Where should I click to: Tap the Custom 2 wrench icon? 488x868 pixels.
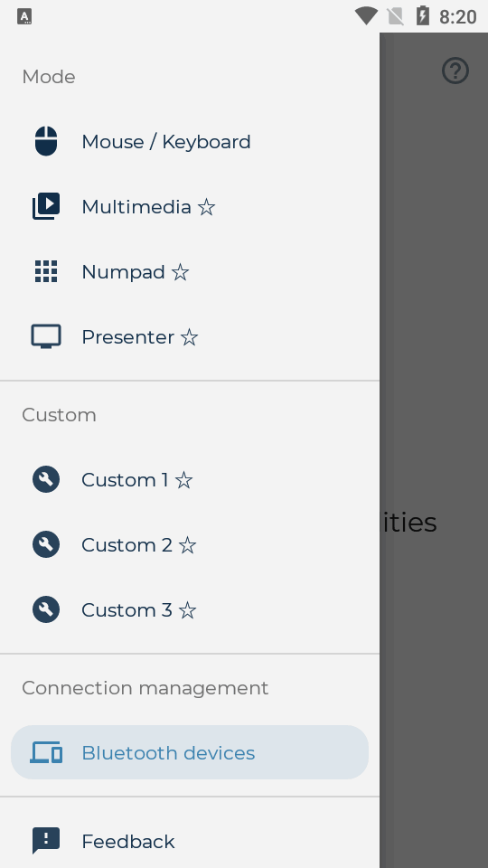pos(46,544)
